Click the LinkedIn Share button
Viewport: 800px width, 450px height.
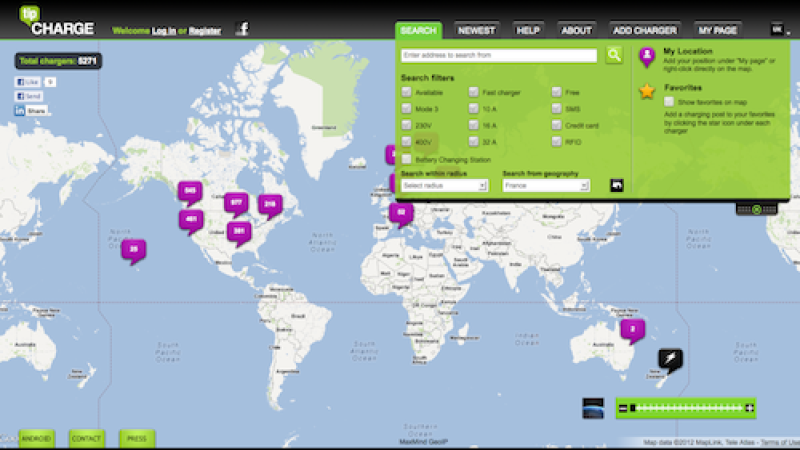pos(31,110)
